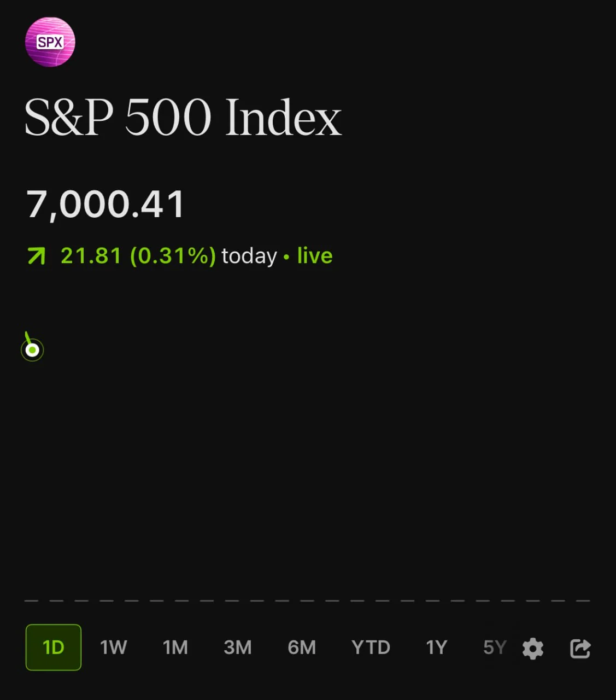View the 1Y chart range
The image size is (616, 700).
436,647
